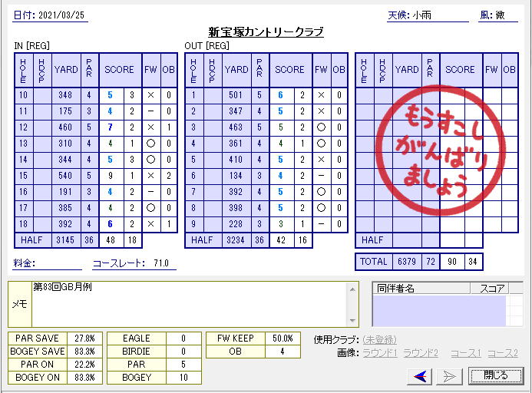
Task: Open the コース2 image link
Action: point(503,353)
